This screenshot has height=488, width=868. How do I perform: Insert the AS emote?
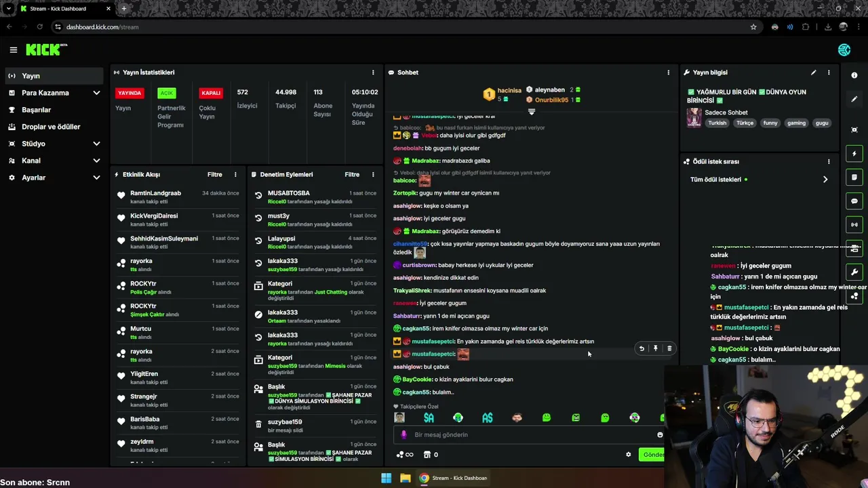pyautogui.click(x=488, y=418)
